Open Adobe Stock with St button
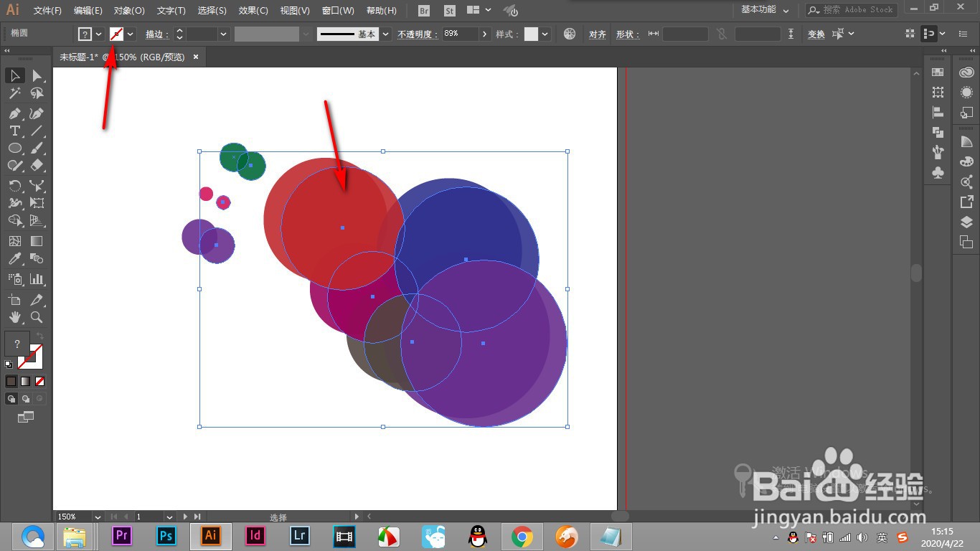 [x=450, y=11]
